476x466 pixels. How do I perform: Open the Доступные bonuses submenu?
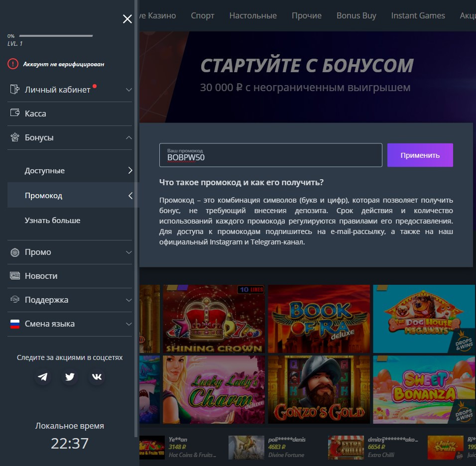pyautogui.click(x=130, y=171)
